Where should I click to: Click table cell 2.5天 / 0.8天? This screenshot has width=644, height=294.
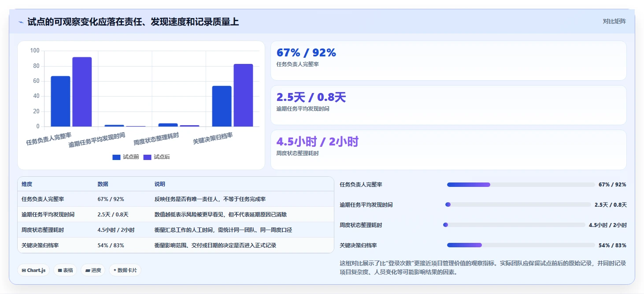click(113, 215)
